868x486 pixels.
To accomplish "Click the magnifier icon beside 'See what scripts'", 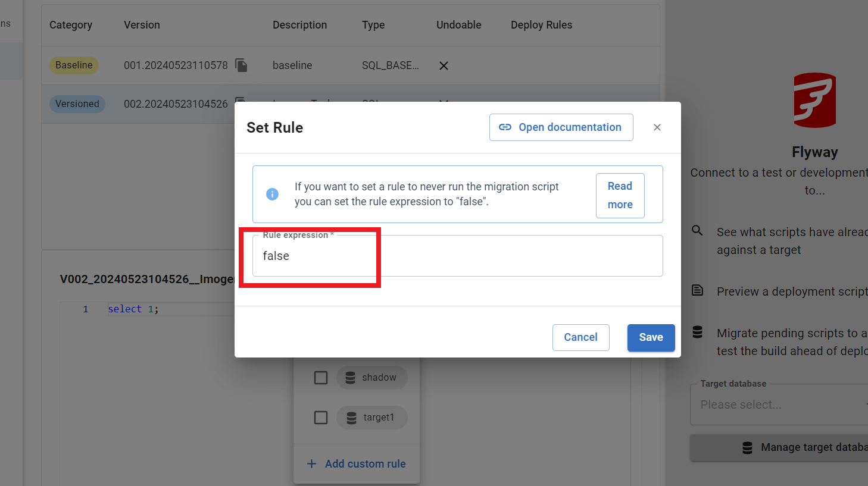I will (x=697, y=231).
